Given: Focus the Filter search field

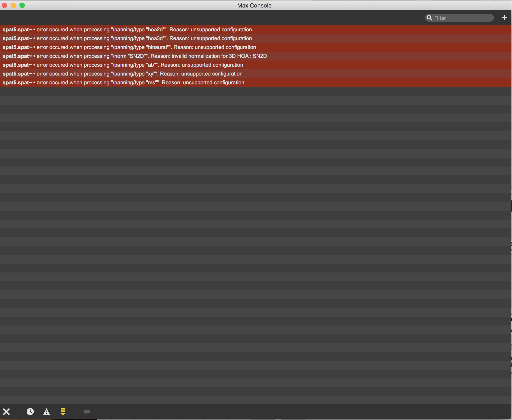Looking at the screenshot, I should point(459,18).
